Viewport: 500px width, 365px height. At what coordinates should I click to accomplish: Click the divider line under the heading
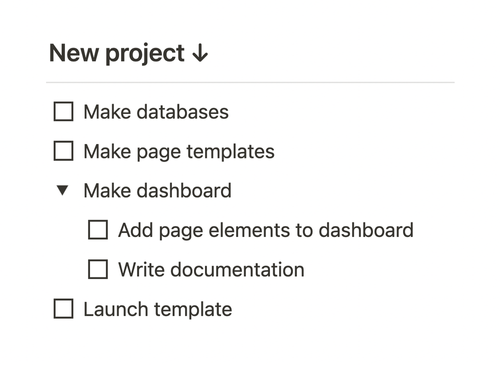click(250, 82)
